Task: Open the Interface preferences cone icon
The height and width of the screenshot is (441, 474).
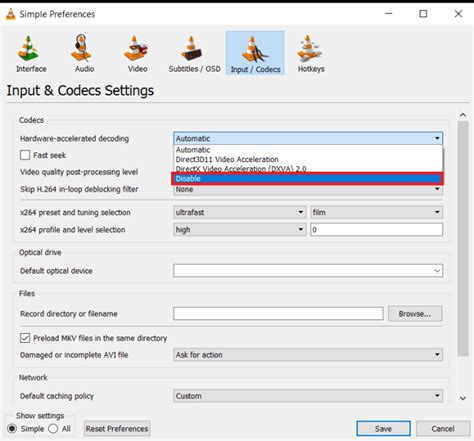Action: pyautogui.click(x=31, y=53)
